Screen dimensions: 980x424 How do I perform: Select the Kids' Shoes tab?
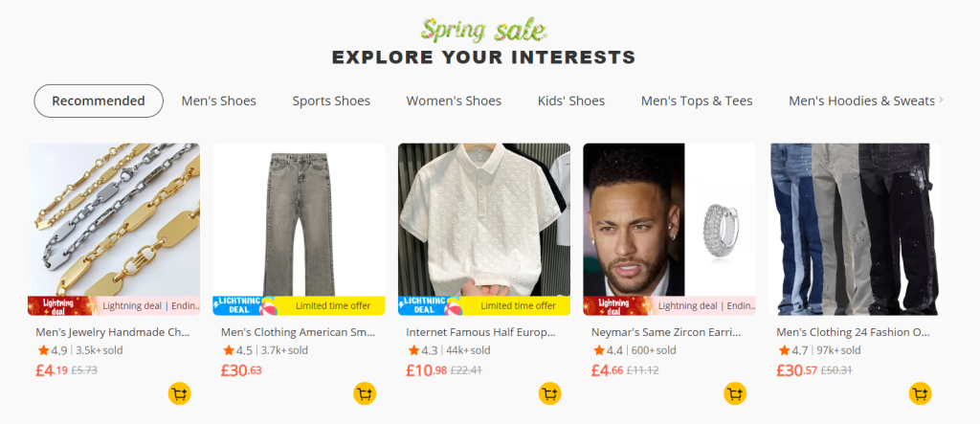point(571,100)
